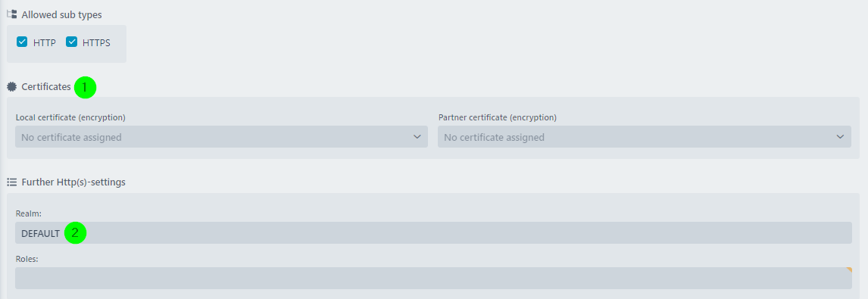868x299 pixels.
Task: Click the Allowed sub types heading text
Action: click(x=61, y=15)
